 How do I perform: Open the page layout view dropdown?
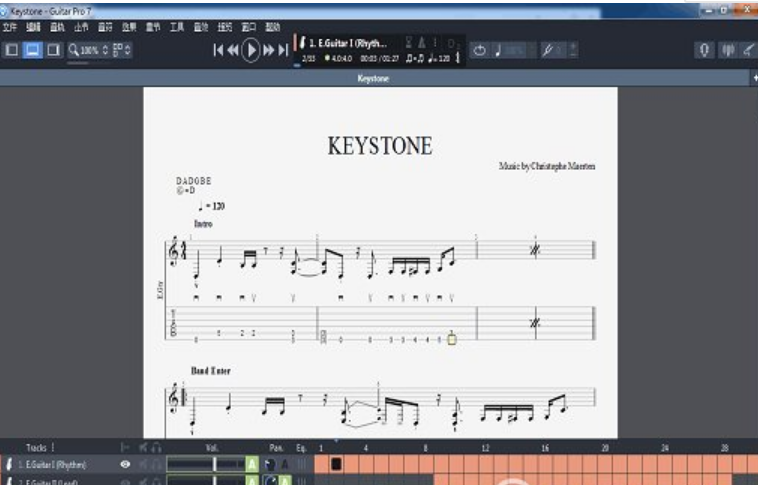(121, 50)
